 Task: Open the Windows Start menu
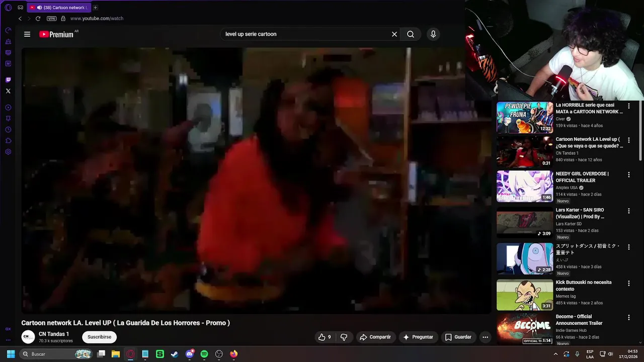point(11,354)
